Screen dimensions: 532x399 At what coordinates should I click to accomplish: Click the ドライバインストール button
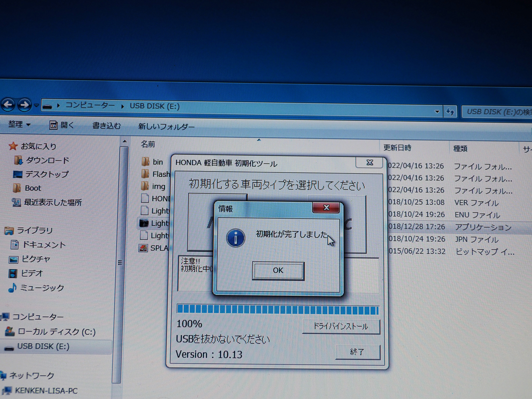pyautogui.click(x=341, y=326)
